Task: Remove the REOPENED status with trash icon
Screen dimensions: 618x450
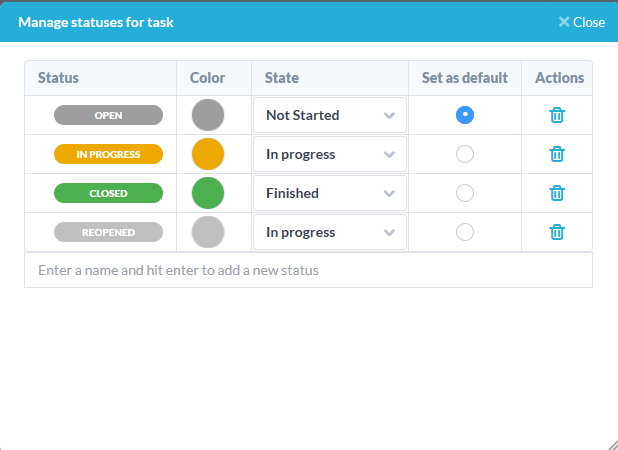Action: pyautogui.click(x=557, y=232)
